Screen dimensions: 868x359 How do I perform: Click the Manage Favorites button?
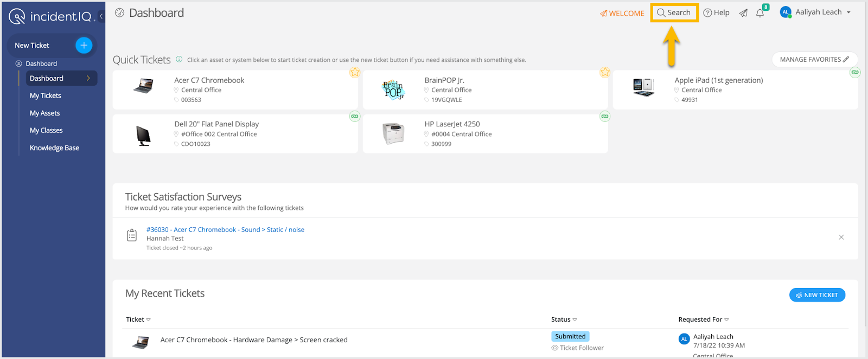(814, 60)
